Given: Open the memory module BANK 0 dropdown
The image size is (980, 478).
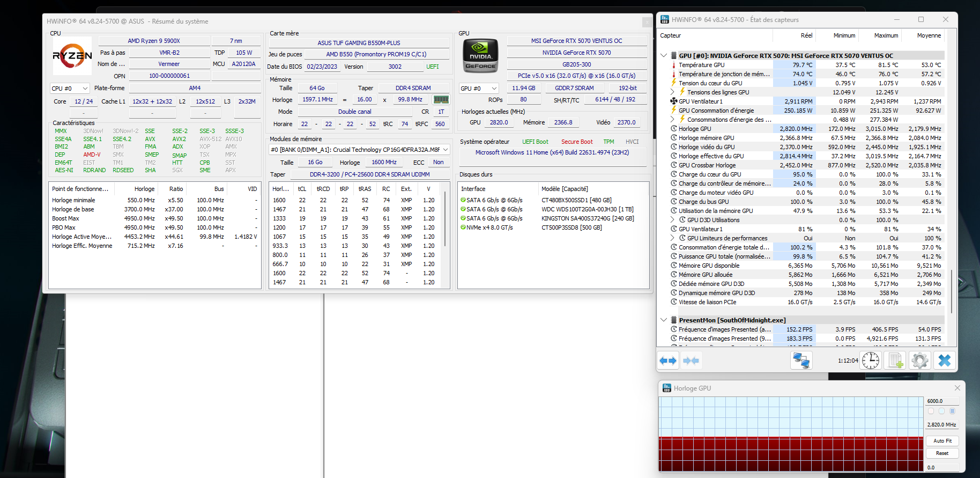Looking at the screenshot, I should (359, 150).
